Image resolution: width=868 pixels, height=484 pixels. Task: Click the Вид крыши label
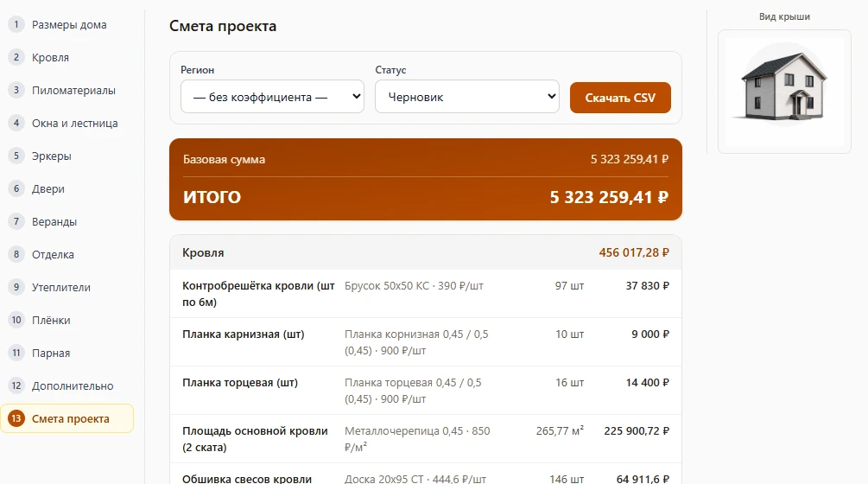pos(784,16)
